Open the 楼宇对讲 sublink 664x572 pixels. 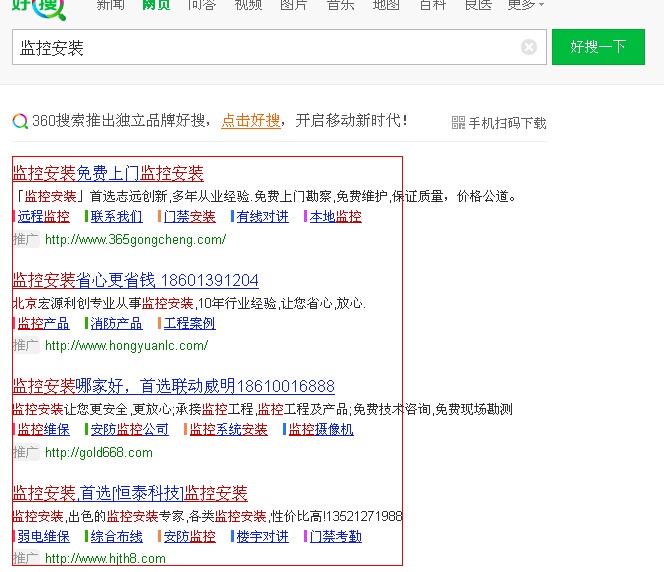[263, 537]
